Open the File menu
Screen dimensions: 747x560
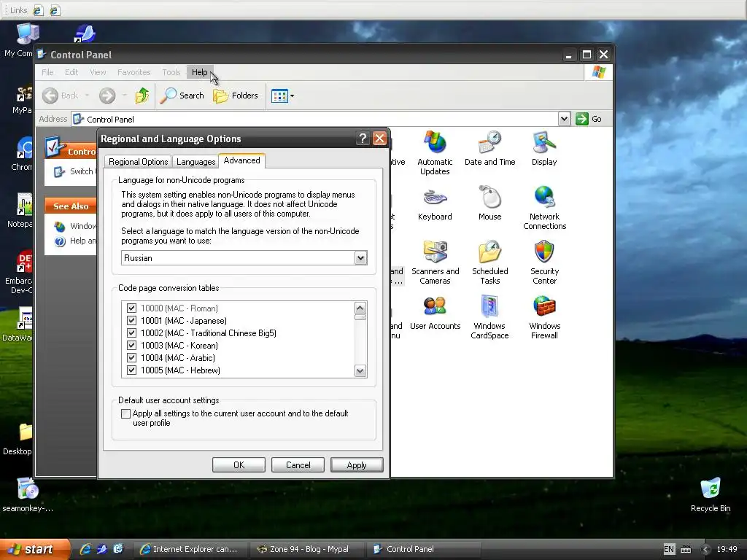point(47,72)
